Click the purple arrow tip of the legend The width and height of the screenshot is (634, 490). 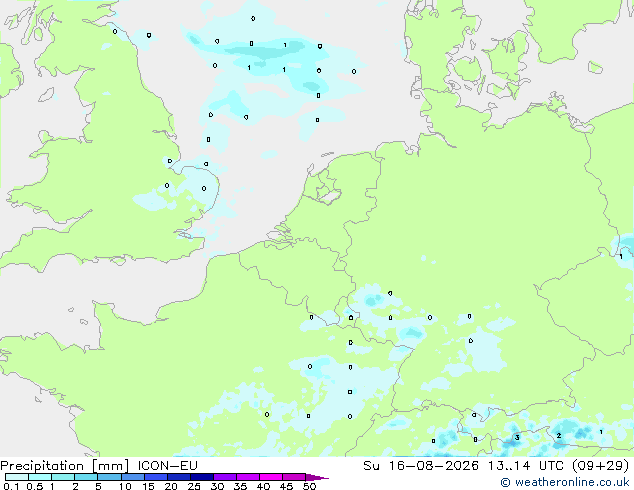(x=317, y=477)
